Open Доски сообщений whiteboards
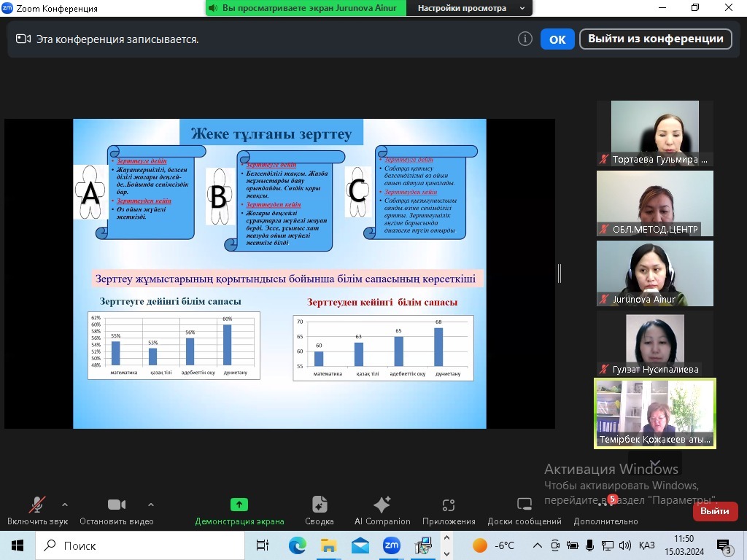The height and width of the screenshot is (560, 747). [x=525, y=510]
